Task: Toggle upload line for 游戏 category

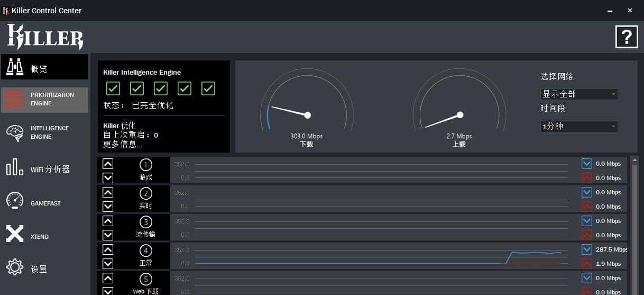Action: pyautogui.click(x=586, y=178)
